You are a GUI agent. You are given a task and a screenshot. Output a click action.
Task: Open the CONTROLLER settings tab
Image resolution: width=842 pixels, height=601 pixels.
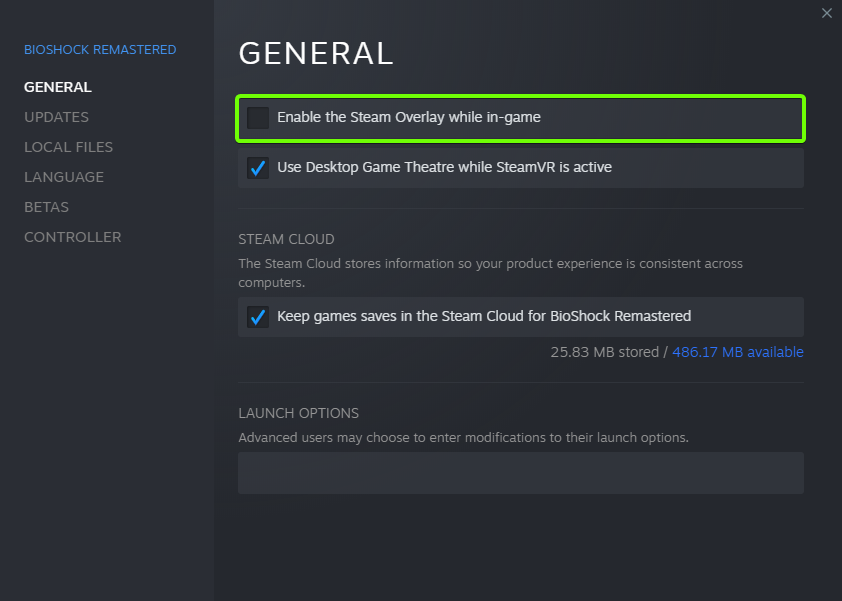tap(72, 237)
